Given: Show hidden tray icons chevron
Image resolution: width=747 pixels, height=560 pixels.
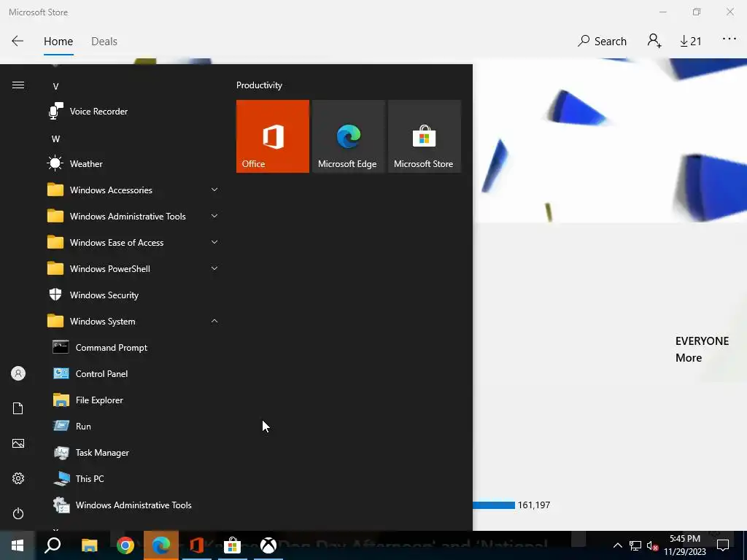Looking at the screenshot, I should pyautogui.click(x=617, y=545).
